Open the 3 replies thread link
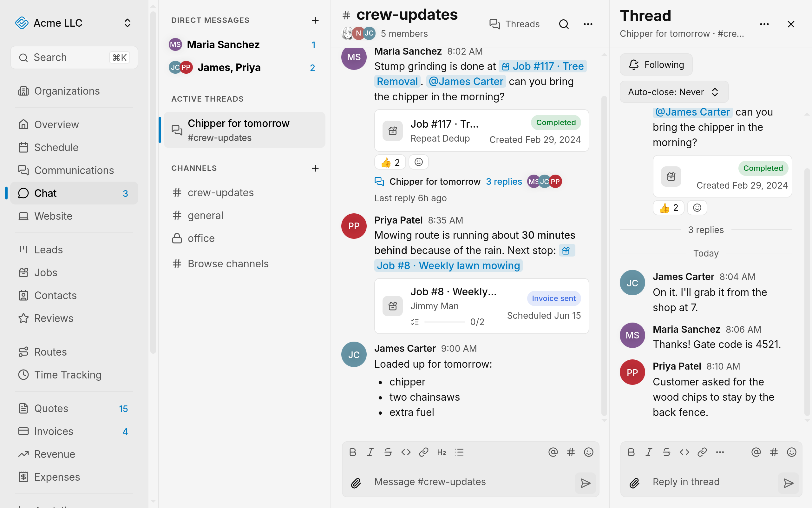812x508 pixels. (x=504, y=181)
